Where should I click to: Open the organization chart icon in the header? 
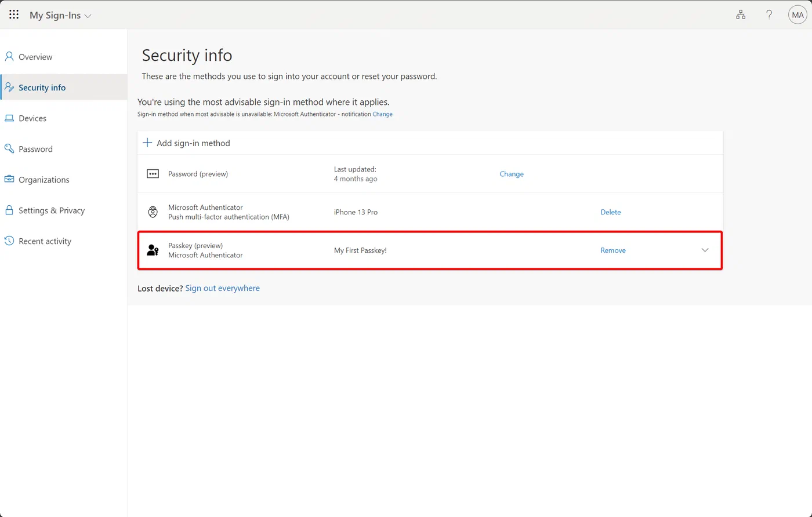tap(741, 15)
